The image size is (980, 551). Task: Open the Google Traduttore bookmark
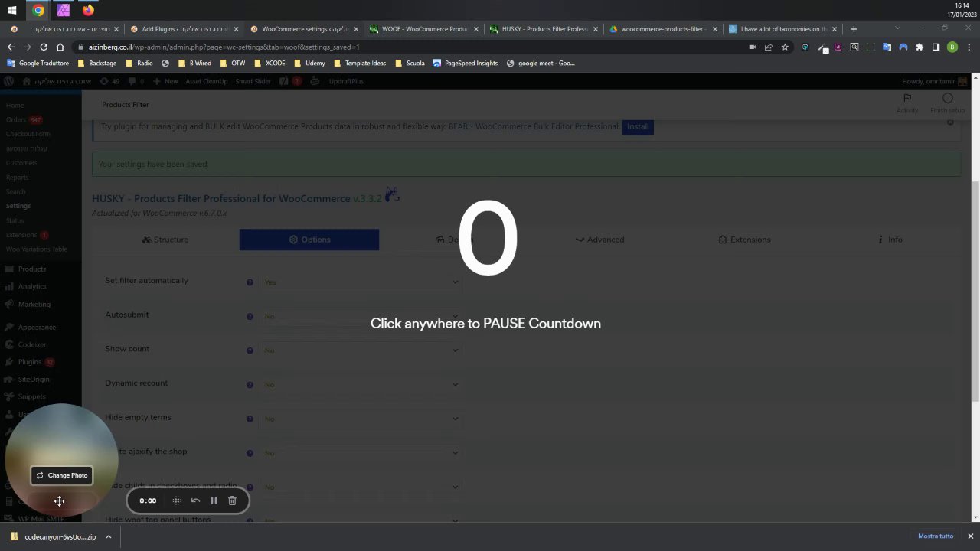[x=38, y=64]
